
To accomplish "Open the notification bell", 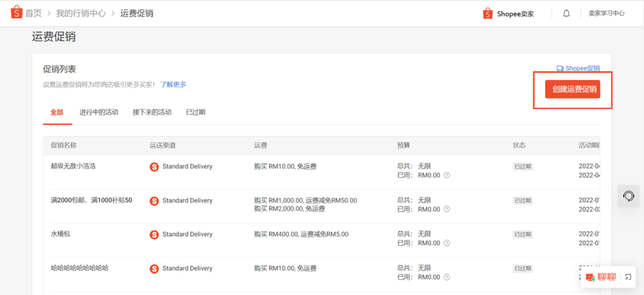I will pyautogui.click(x=566, y=14).
